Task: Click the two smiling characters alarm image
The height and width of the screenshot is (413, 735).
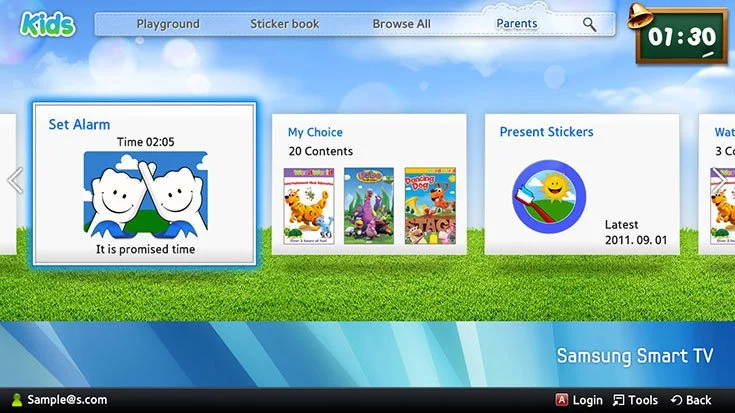Action: [146, 195]
